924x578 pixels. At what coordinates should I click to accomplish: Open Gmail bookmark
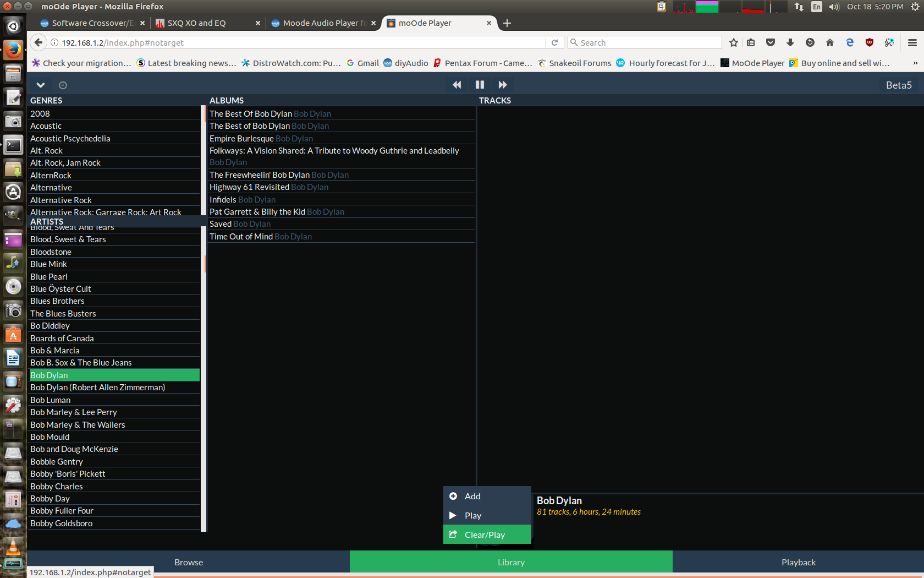(362, 63)
